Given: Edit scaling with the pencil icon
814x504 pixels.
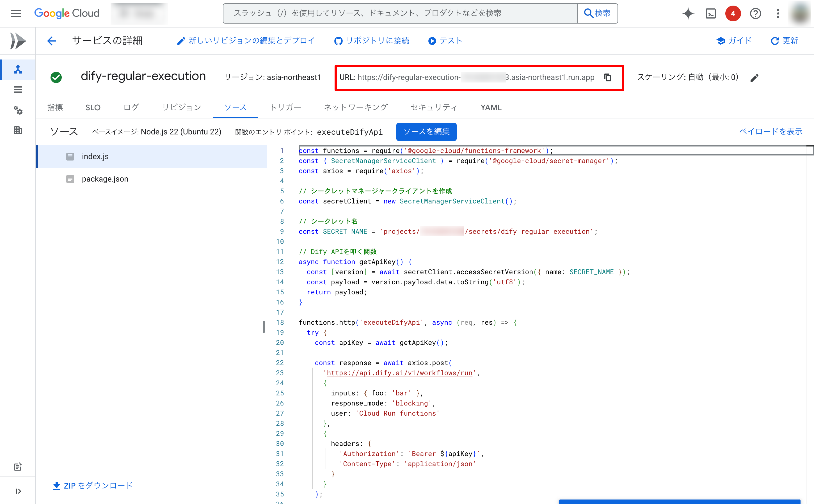Looking at the screenshot, I should pos(754,78).
